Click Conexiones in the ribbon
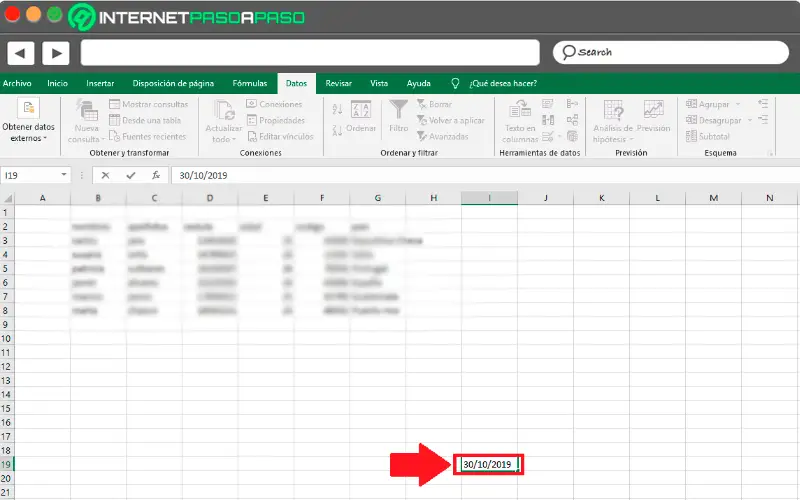 pos(274,104)
